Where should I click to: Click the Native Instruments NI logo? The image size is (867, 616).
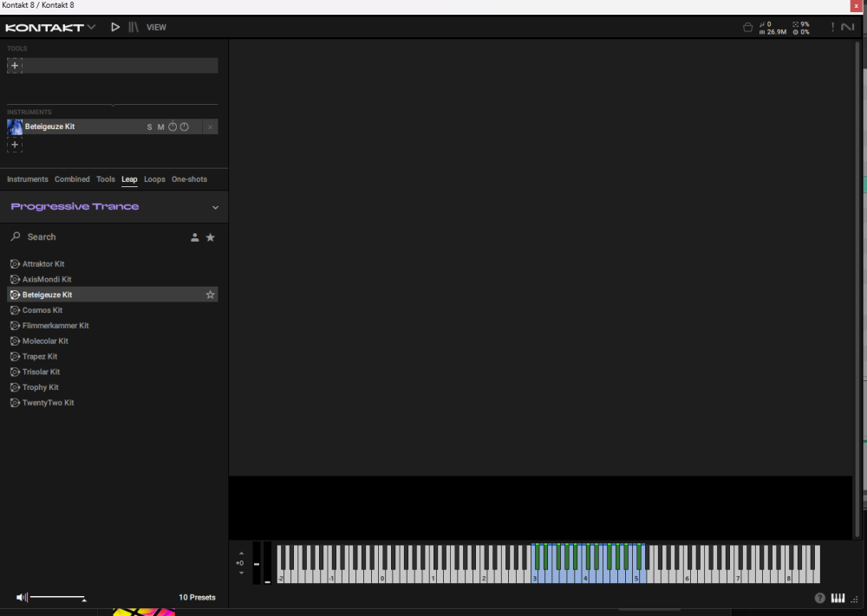tap(848, 27)
